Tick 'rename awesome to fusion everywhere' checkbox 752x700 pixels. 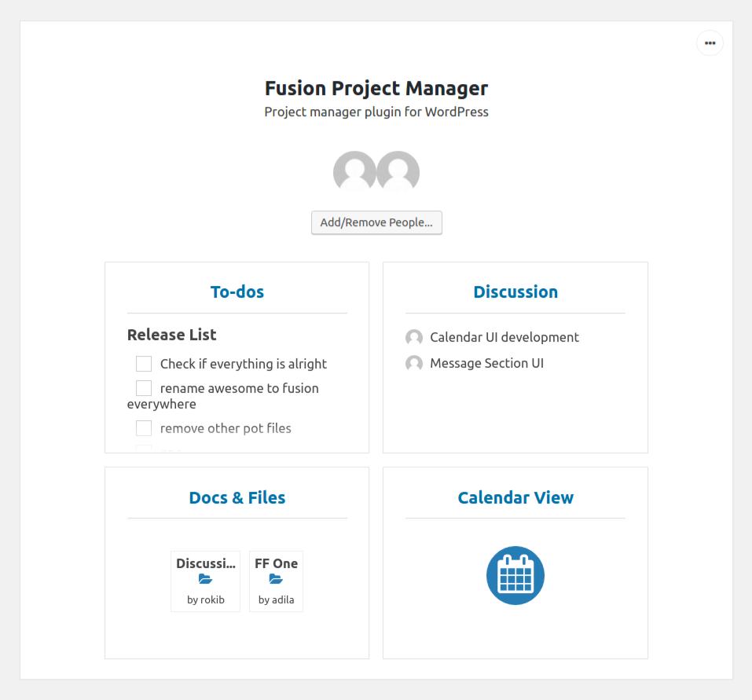coord(144,388)
